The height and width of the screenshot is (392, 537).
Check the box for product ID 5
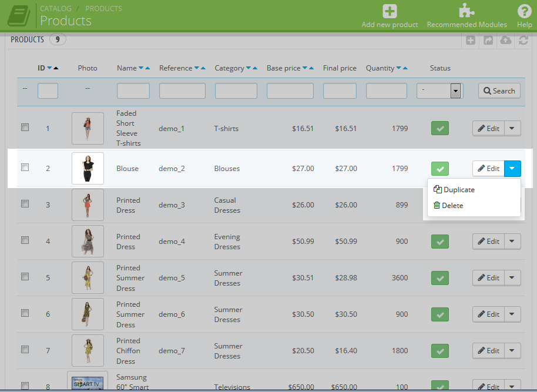point(25,276)
